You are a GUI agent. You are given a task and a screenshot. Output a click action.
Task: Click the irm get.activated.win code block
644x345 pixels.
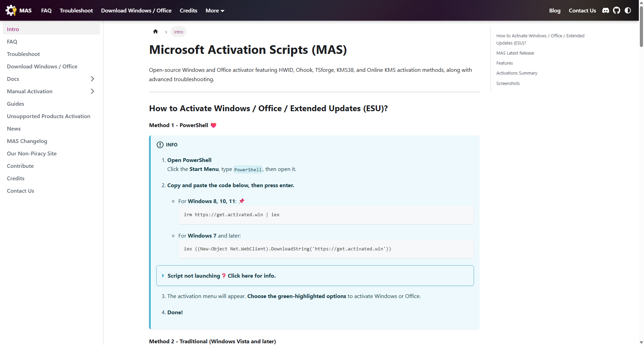click(326, 215)
